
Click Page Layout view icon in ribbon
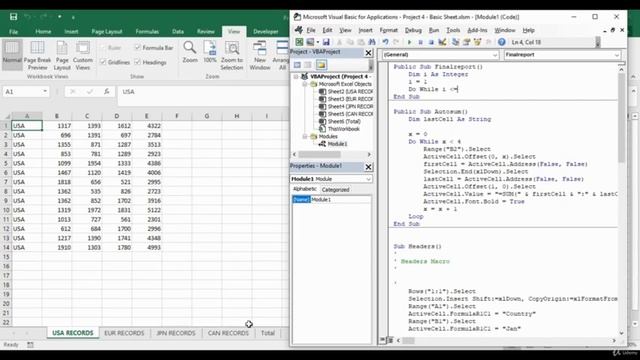(x=62, y=56)
